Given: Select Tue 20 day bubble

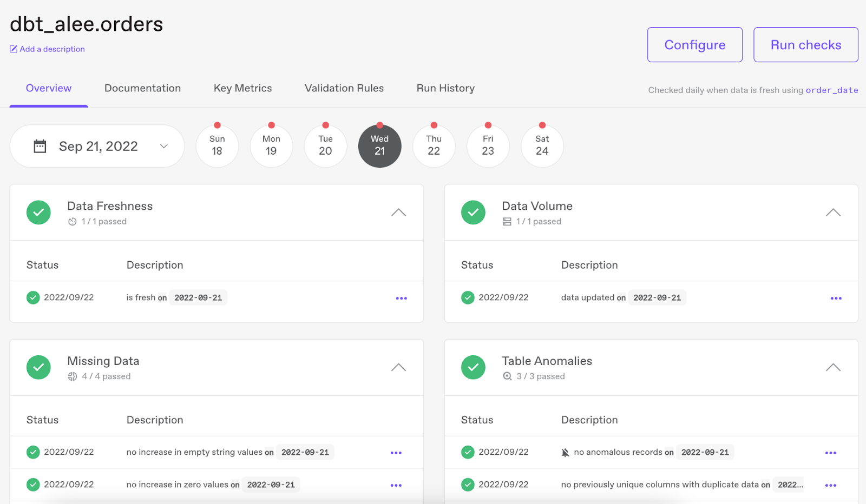Looking at the screenshot, I should point(325,146).
